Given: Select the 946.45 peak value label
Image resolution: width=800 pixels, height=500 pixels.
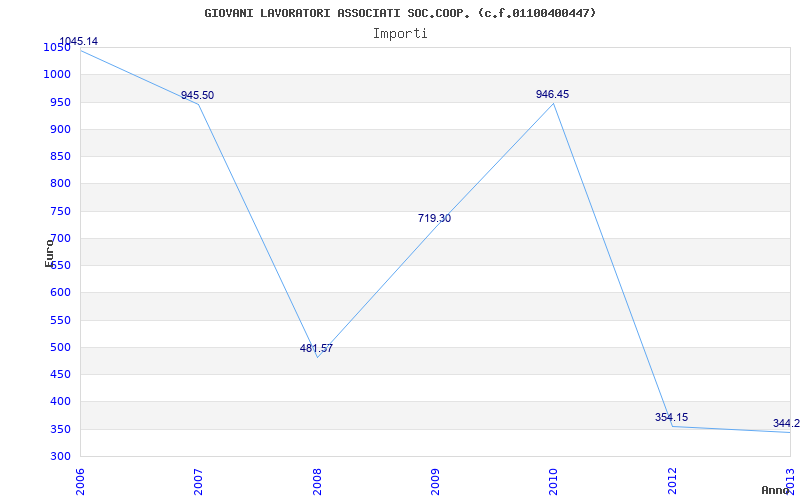Looking at the screenshot, I should coord(553,94).
